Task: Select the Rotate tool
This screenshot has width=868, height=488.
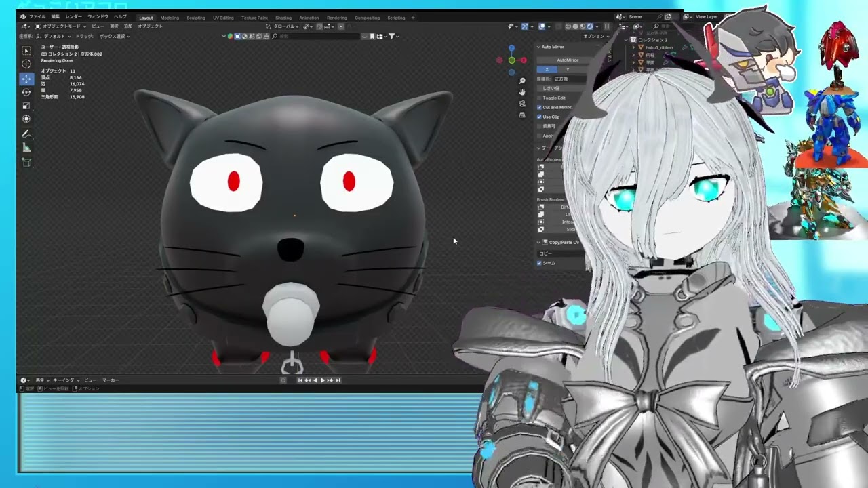Action: point(26,91)
